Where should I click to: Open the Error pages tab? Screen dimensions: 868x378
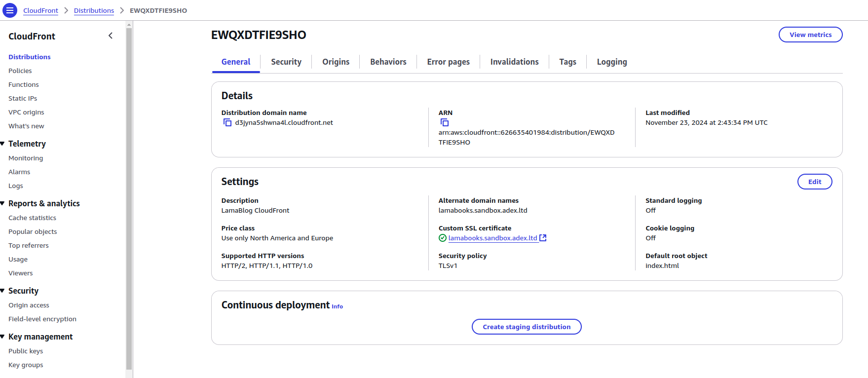(449, 62)
